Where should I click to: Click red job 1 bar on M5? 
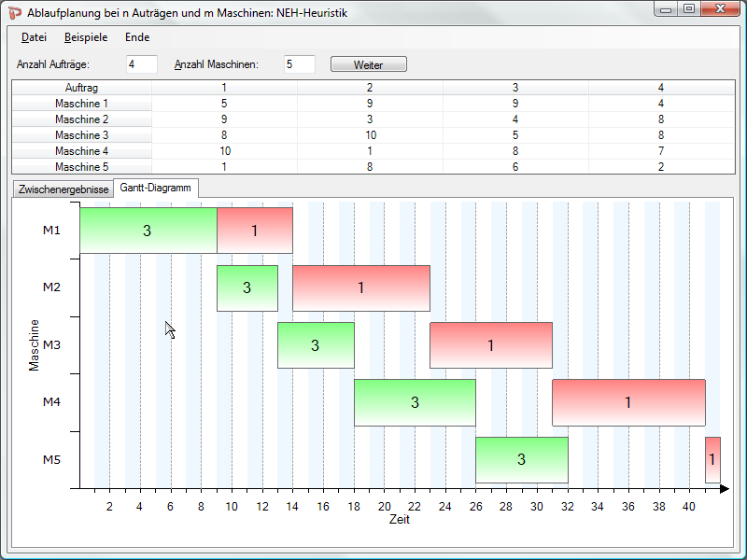tap(712, 459)
